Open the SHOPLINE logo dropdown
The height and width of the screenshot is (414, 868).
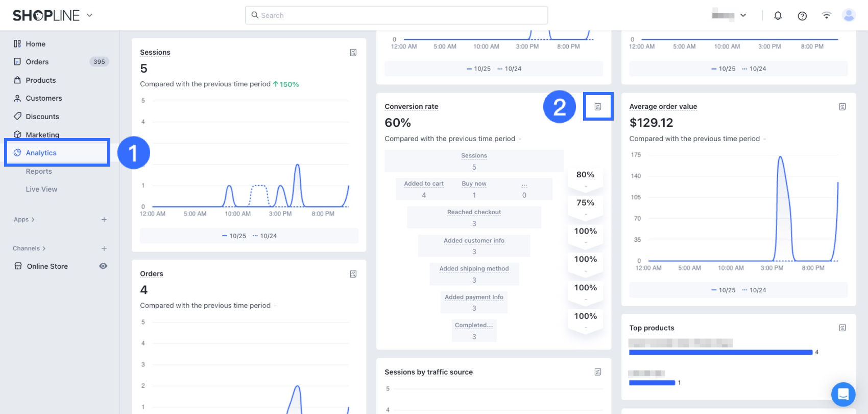click(90, 15)
